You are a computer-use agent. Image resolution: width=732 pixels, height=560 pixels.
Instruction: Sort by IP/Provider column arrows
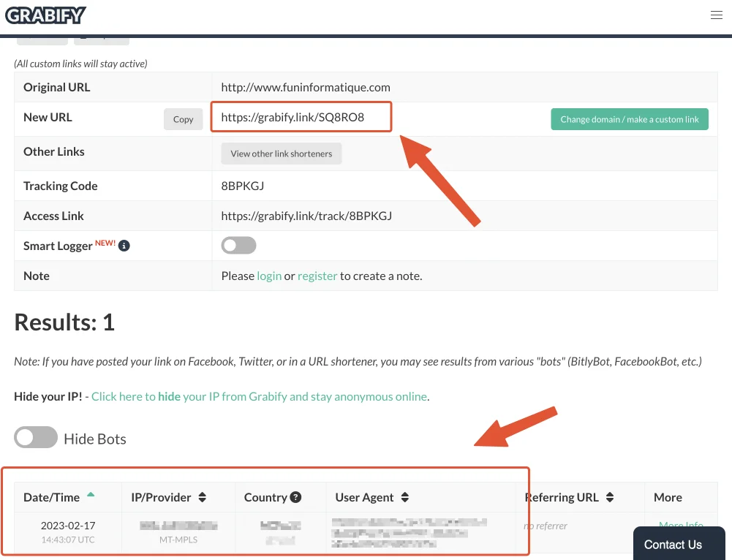202,497
